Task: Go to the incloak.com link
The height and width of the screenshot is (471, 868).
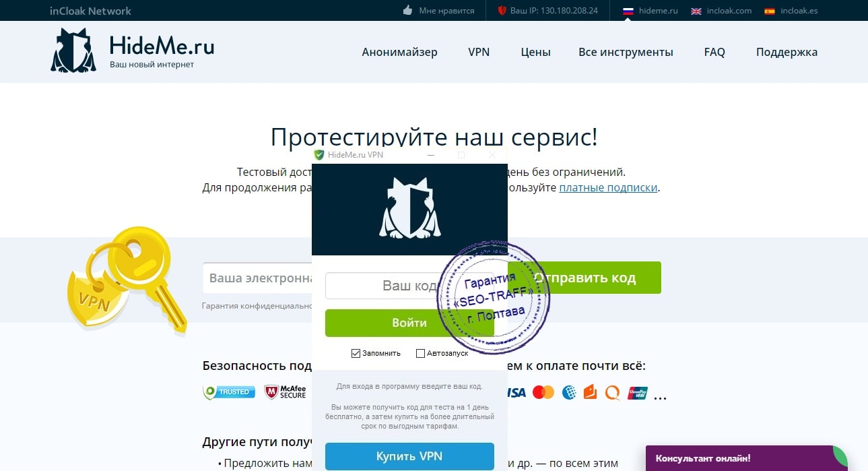Action: tap(729, 11)
